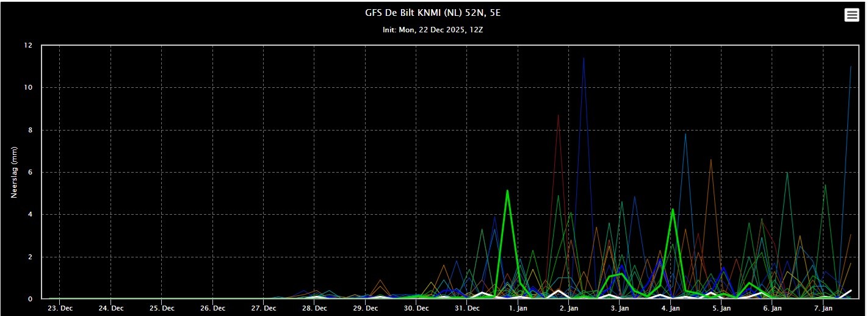Click the chart title GFS De Bilt KNMI
The image size is (868, 316).
[x=433, y=13]
